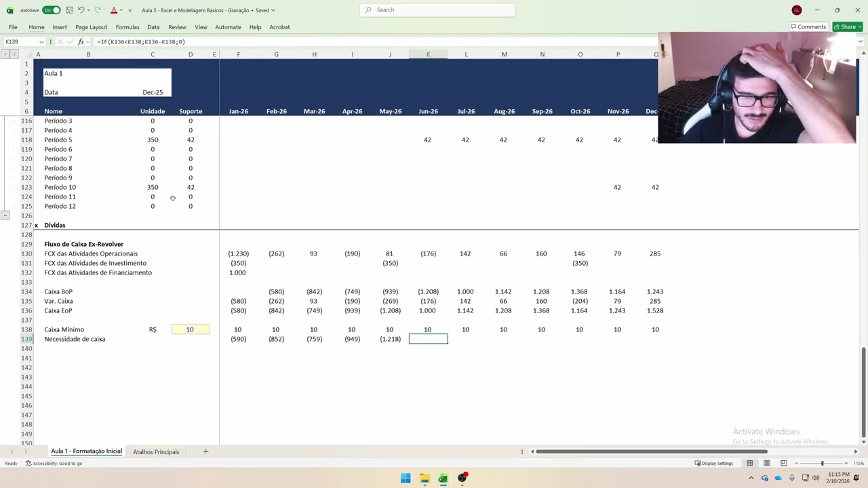Screen dimensions: 868x488
Task: Click horizontal scroll right arrow
Action: point(856,451)
